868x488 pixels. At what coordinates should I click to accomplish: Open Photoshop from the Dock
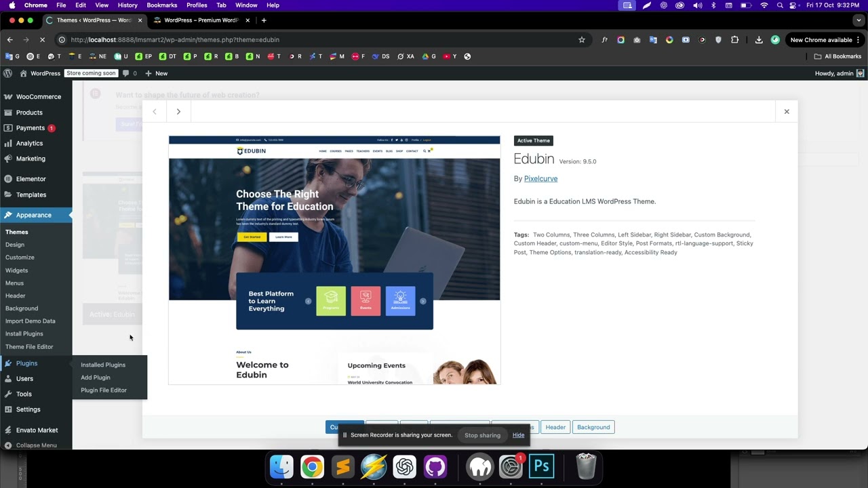(541, 466)
